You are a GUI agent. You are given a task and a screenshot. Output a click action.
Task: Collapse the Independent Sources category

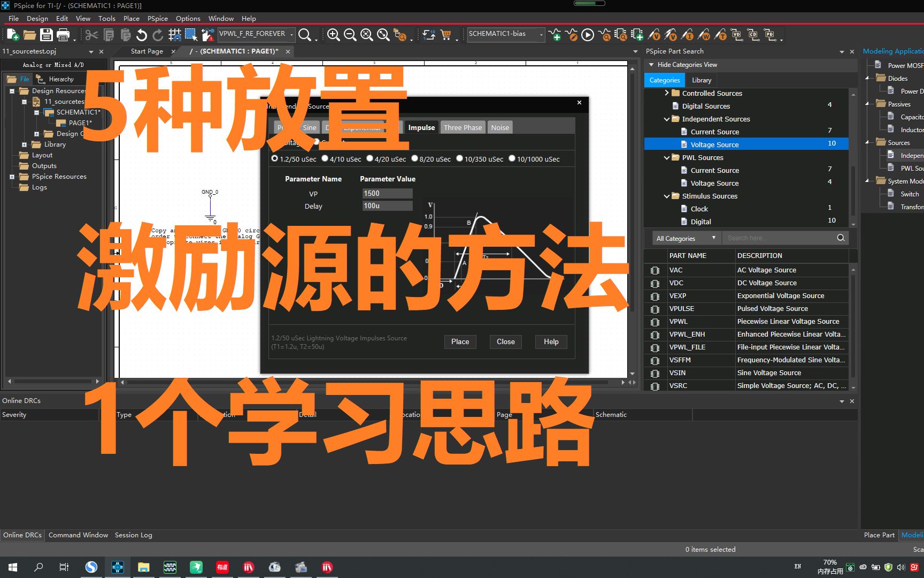tap(667, 119)
